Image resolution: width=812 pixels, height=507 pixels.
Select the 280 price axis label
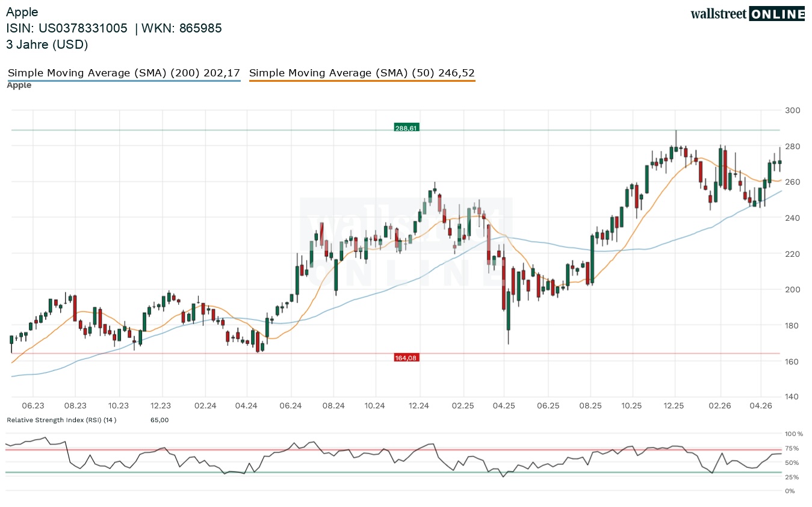pyautogui.click(x=792, y=146)
